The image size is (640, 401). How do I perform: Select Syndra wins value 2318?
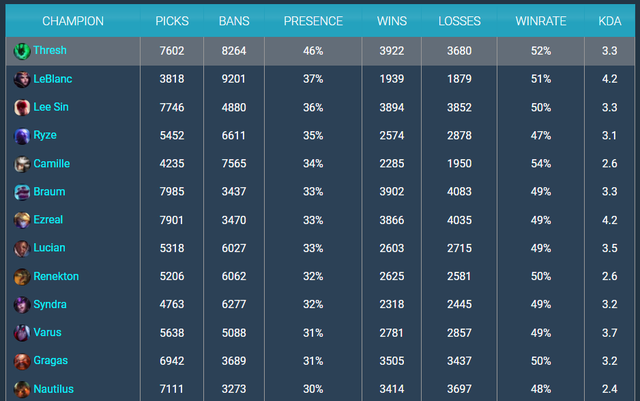click(392, 305)
